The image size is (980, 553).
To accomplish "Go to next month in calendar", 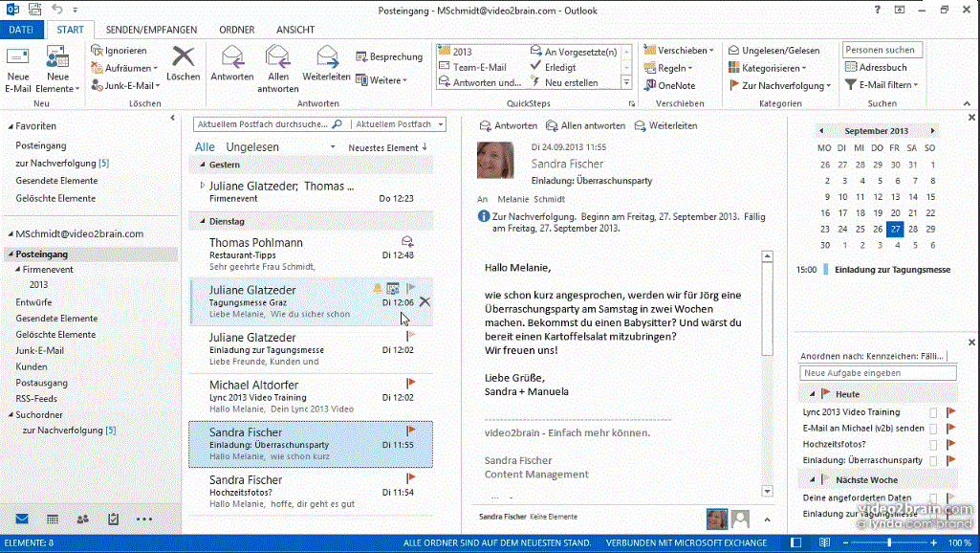I will coord(932,131).
